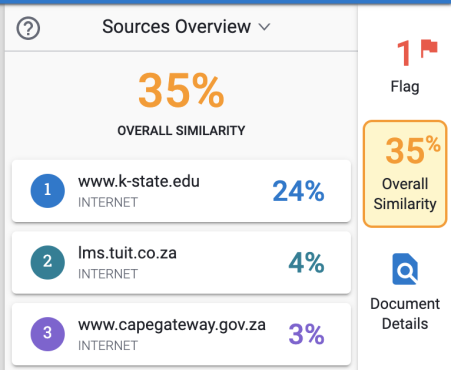Click the 4% match percentage
The image size is (451, 370).
coord(306,263)
